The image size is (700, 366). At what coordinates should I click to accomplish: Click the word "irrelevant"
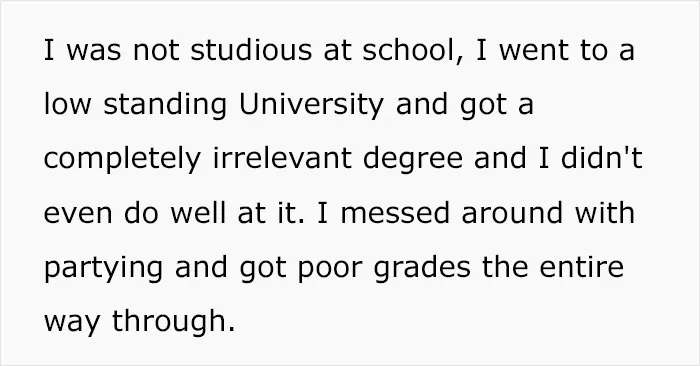coord(282,158)
